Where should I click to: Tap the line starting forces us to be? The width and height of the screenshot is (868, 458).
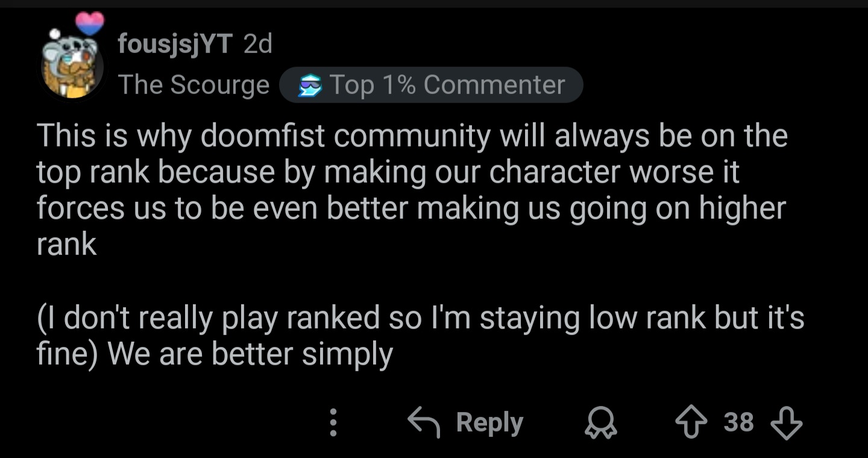point(412,209)
